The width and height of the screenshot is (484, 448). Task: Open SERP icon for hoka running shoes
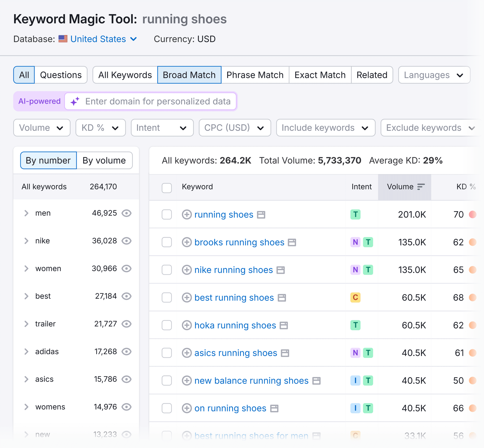[284, 325]
